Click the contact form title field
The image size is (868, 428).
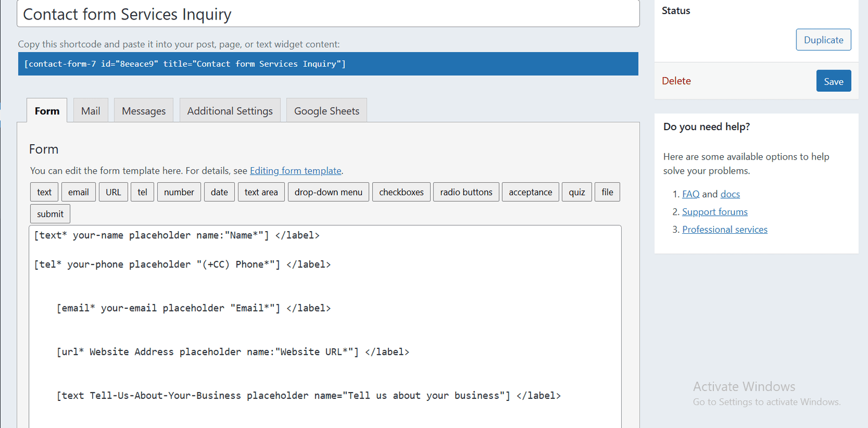[x=328, y=14]
